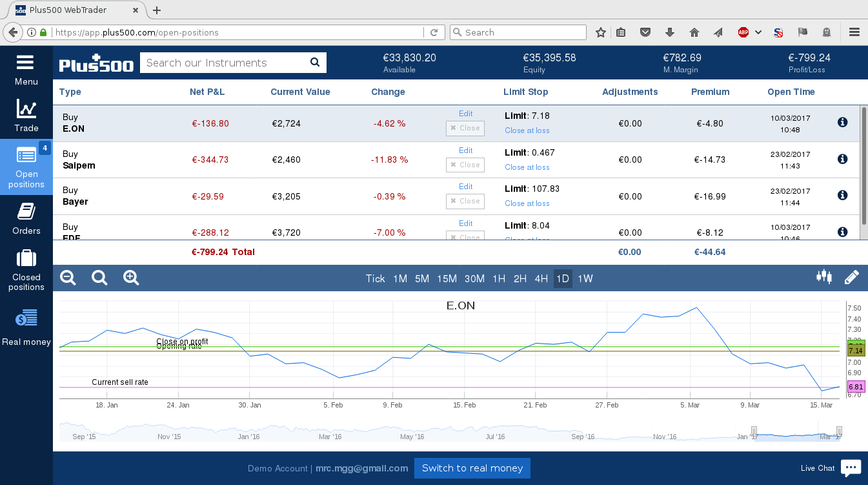The height and width of the screenshot is (485, 868).
Task: Open the Trade chart icon in sidebar
Action: [x=26, y=109]
